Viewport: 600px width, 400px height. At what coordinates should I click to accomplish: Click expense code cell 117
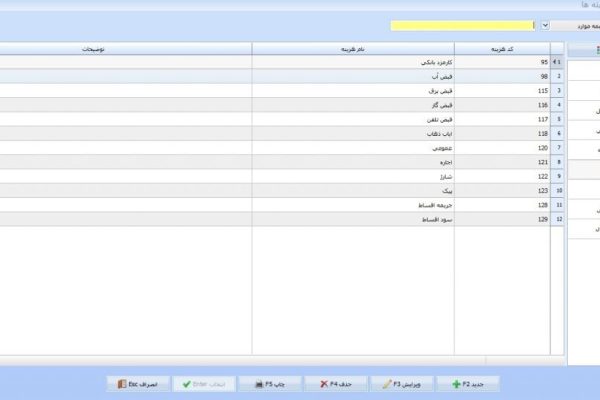[502, 119]
